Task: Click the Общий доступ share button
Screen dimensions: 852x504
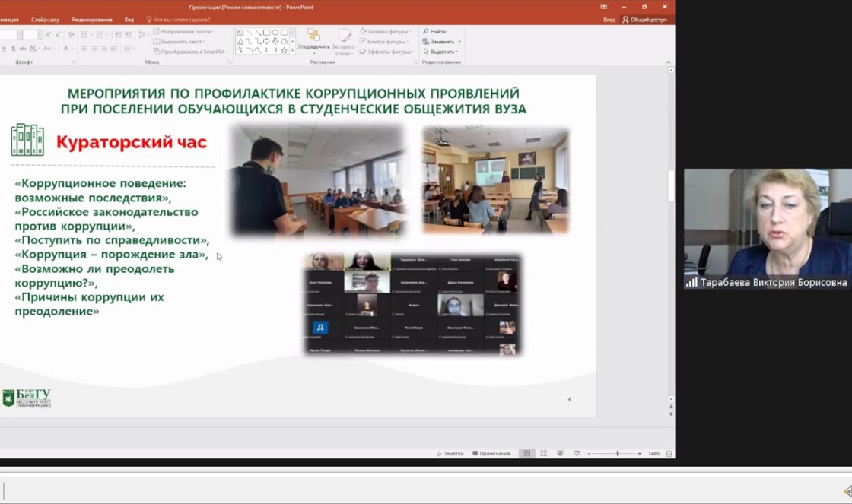Action: [644, 20]
